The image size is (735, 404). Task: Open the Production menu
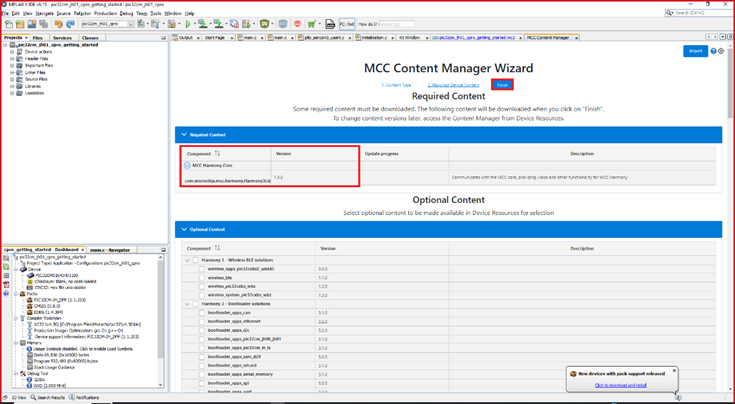[x=105, y=14]
